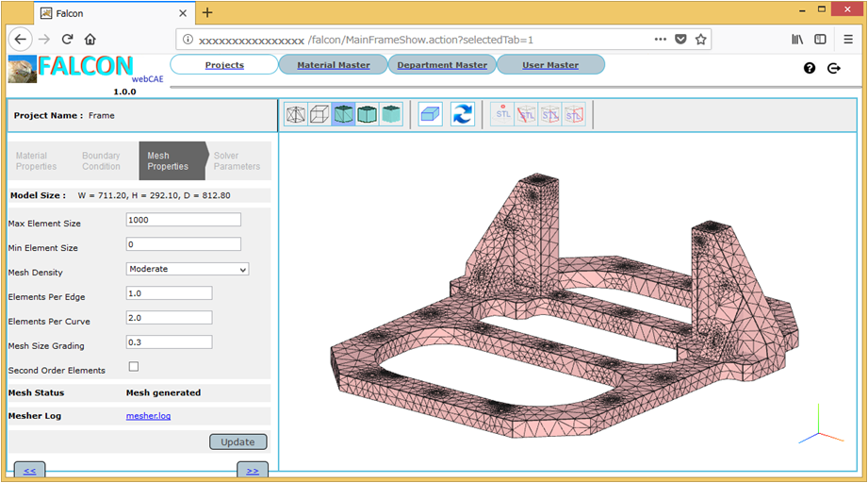Switch to plain wireframe box view
868x483 pixels.
[x=320, y=114]
